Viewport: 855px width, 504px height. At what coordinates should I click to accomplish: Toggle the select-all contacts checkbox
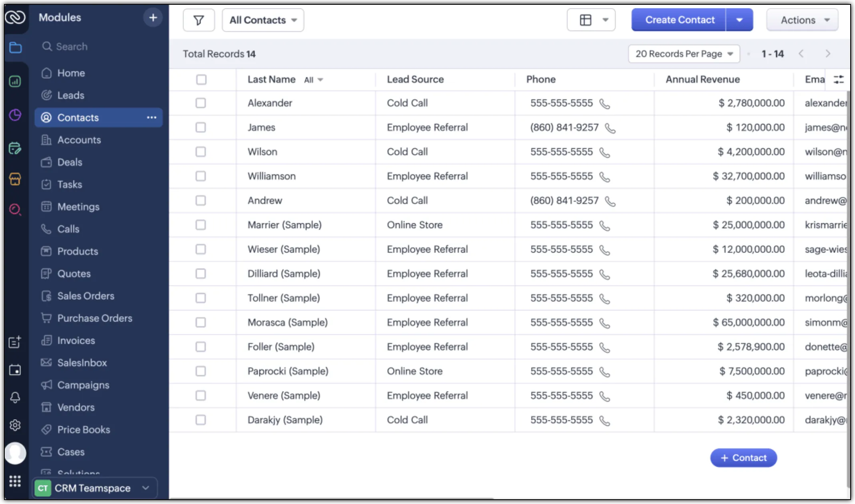[201, 80]
